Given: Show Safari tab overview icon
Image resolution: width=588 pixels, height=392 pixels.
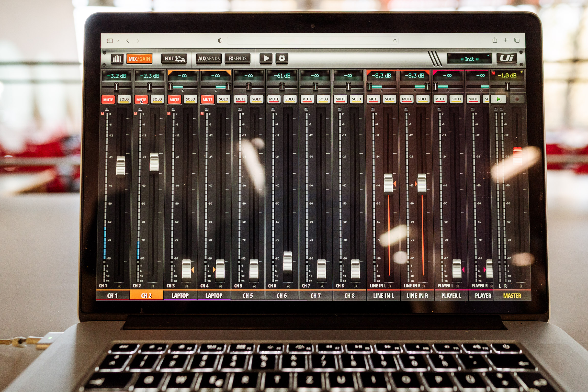Looking at the screenshot, I should tap(517, 40).
